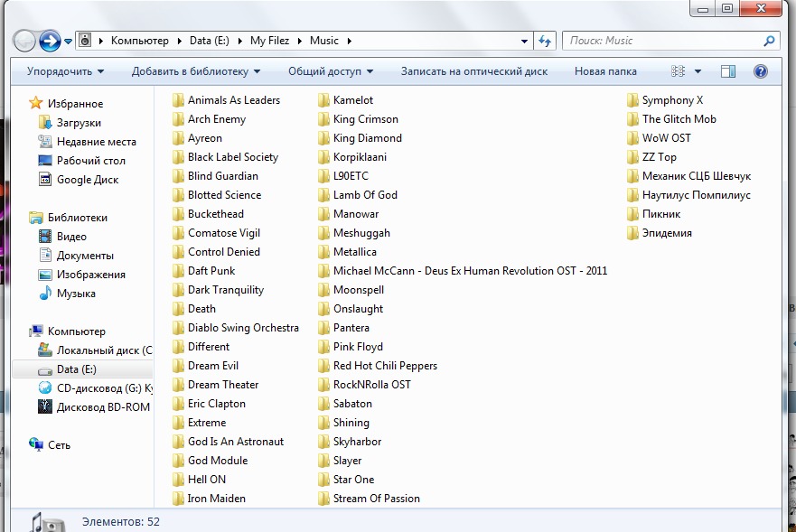Open the Изображения library

[91, 275]
